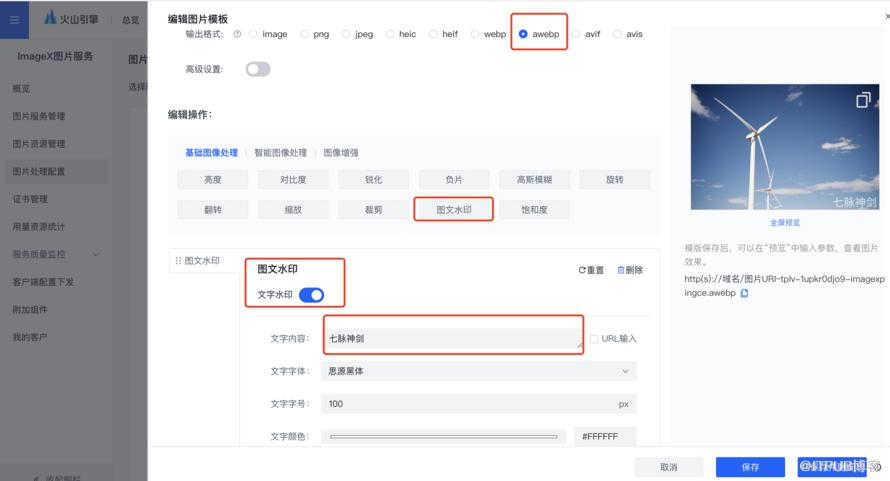Click the 文字颜色 color bar

pos(443,437)
